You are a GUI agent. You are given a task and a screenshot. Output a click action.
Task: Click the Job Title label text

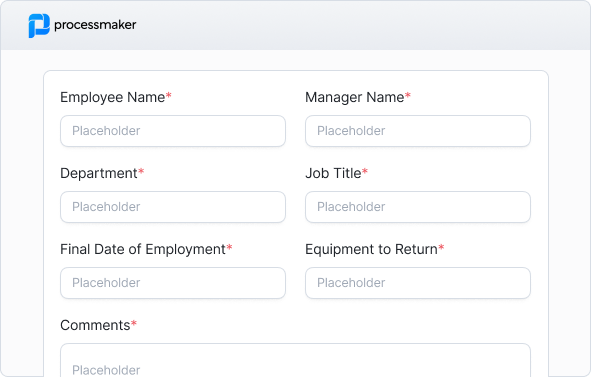click(333, 173)
